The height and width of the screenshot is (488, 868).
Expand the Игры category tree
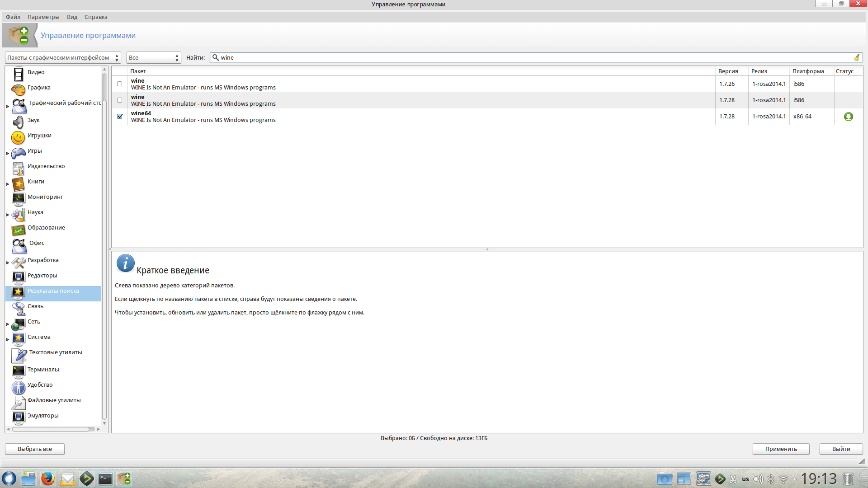pyautogui.click(x=8, y=154)
